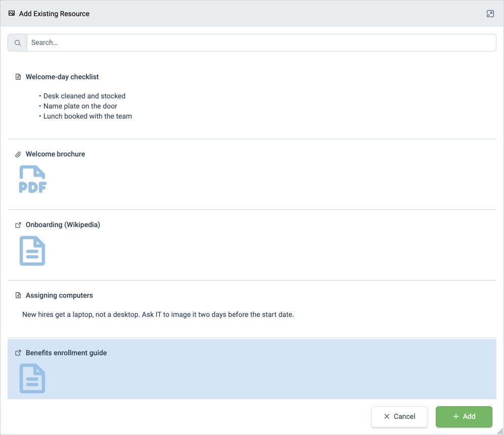Viewport: 504px width, 435px height.
Task: Click the Cancel button
Action: click(399, 416)
